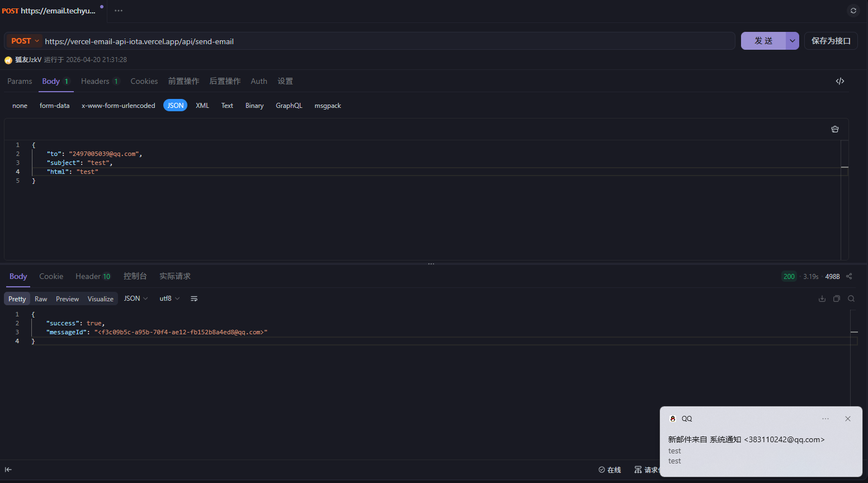Open the code snippet generator icon
The width and height of the screenshot is (868, 483).
pos(839,81)
